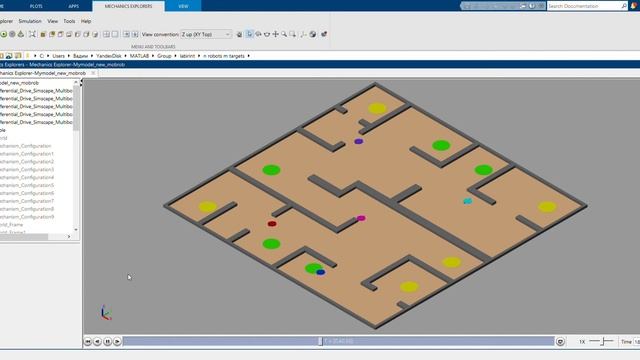Select Mechanism_Configuration7 in tree
The image size is (640, 360).
[27, 201]
